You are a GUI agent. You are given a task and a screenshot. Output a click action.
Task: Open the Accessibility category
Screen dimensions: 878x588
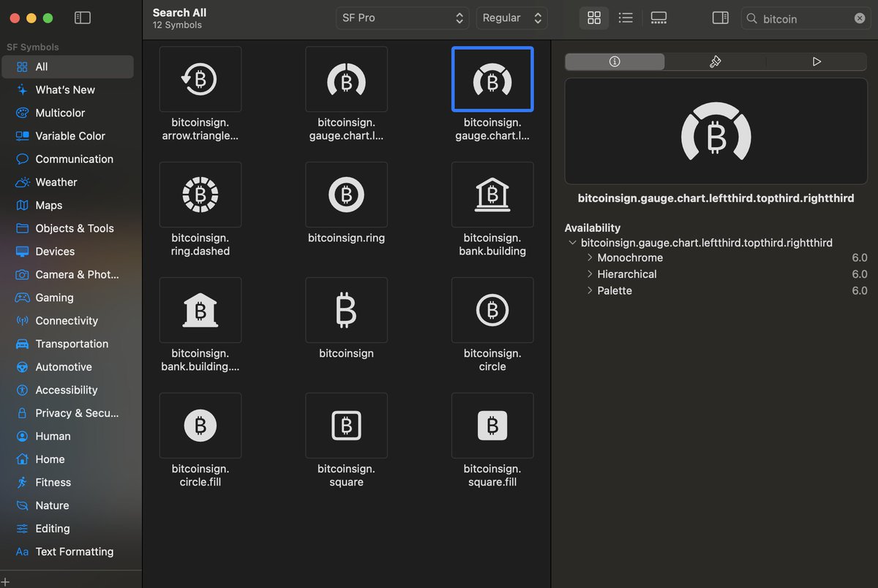coord(68,390)
